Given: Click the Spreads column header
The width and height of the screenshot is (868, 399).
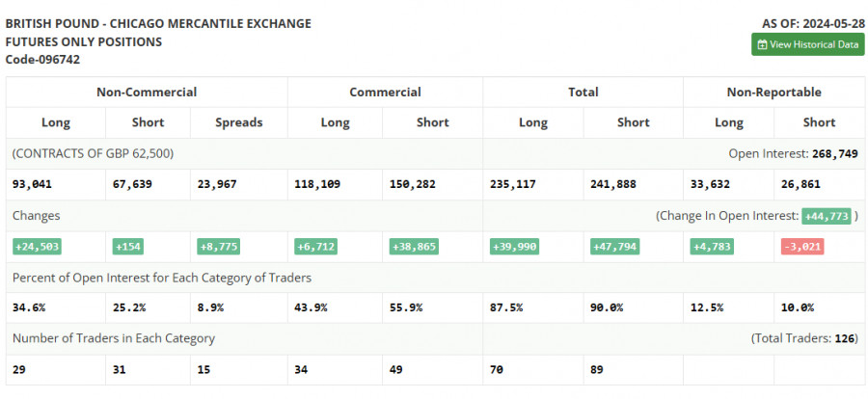Looking at the screenshot, I should [238, 122].
